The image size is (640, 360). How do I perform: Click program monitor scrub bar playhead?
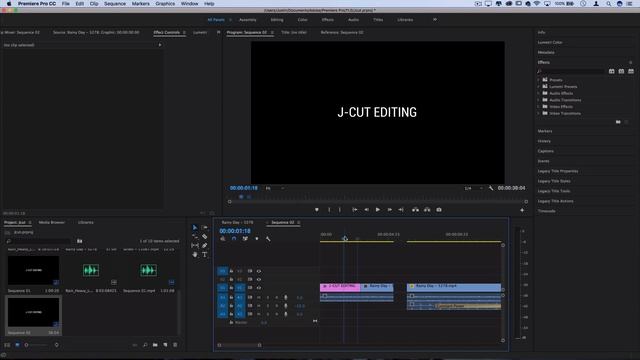[241, 197]
